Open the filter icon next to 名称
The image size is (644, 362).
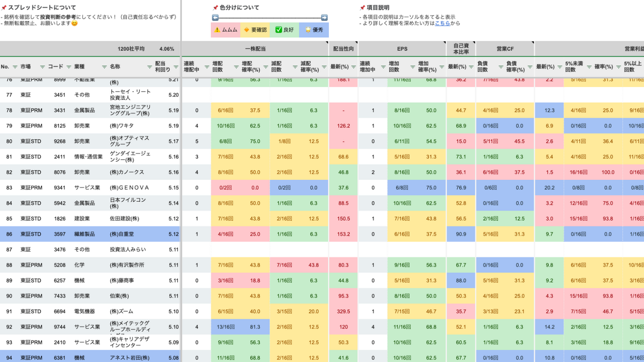pyautogui.click(x=149, y=67)
